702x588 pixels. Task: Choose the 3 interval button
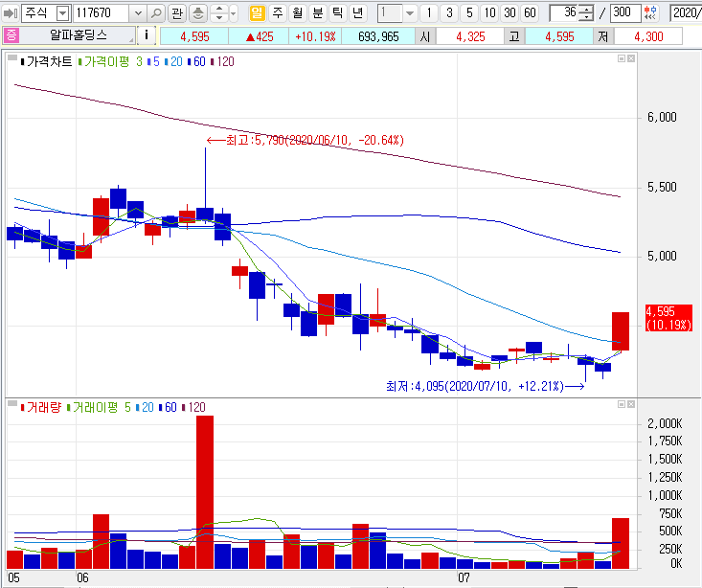click(x=449, y=13)
